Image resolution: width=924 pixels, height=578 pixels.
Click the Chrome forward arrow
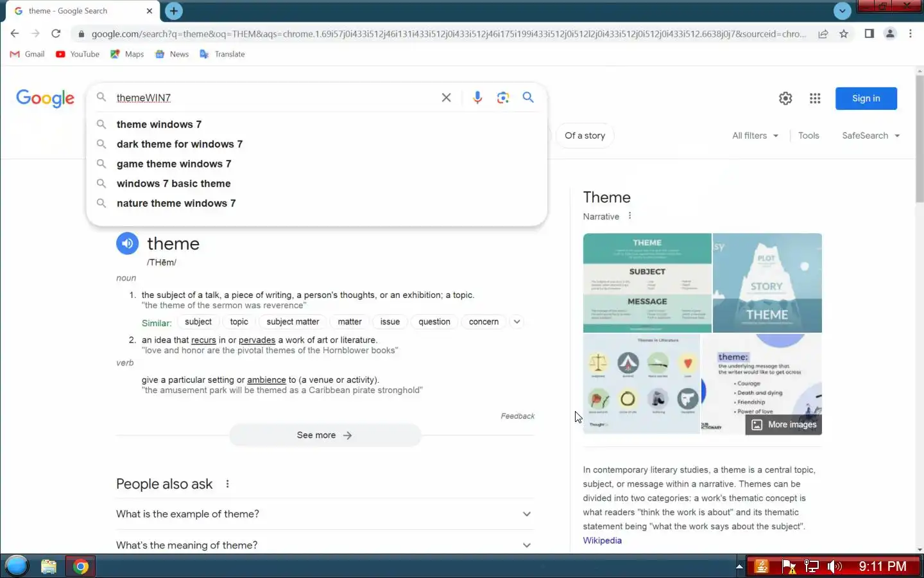pyautogui.click(x=35, y=33)
